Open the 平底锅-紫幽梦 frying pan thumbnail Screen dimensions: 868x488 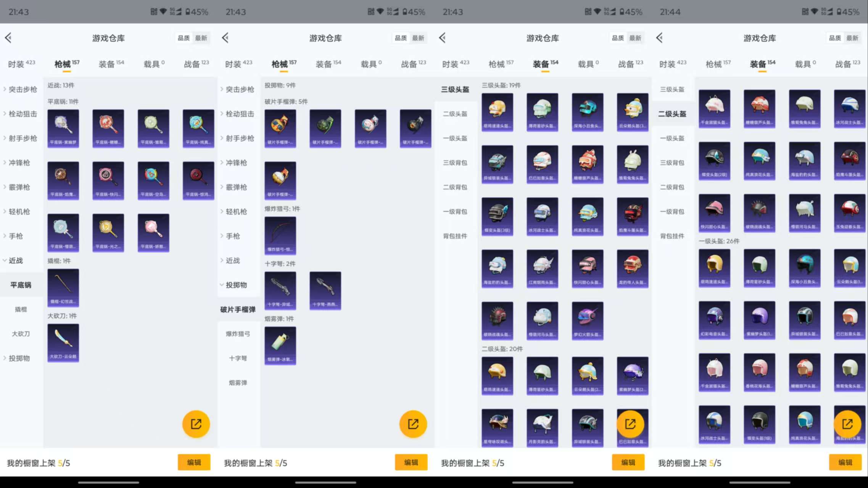point(63,128)
